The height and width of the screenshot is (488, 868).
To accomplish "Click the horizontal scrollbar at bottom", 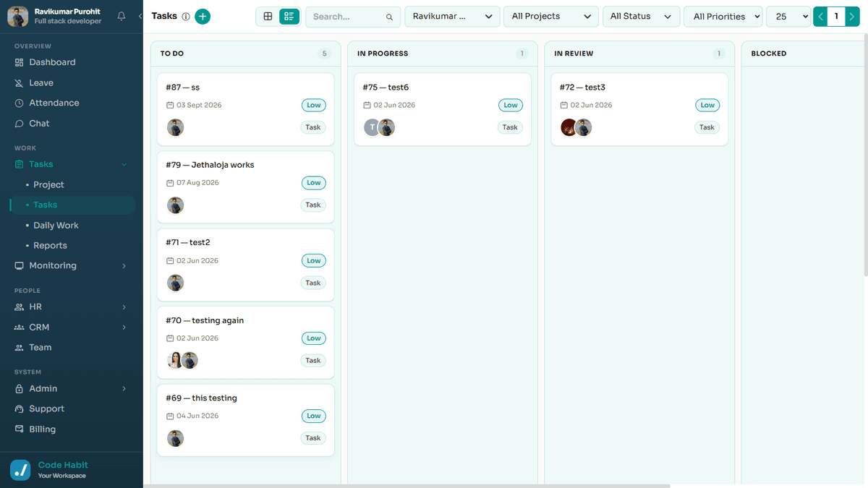I will pos(407,486).
